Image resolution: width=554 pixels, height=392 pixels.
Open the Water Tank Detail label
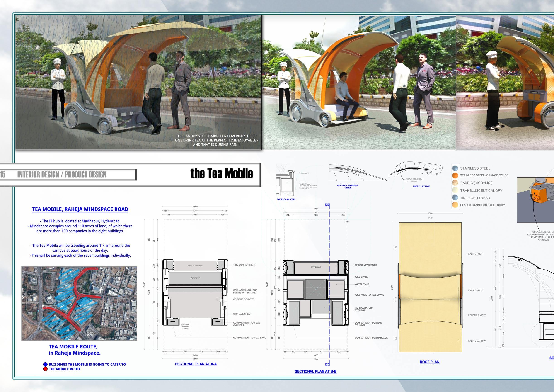tap(286, 199)
